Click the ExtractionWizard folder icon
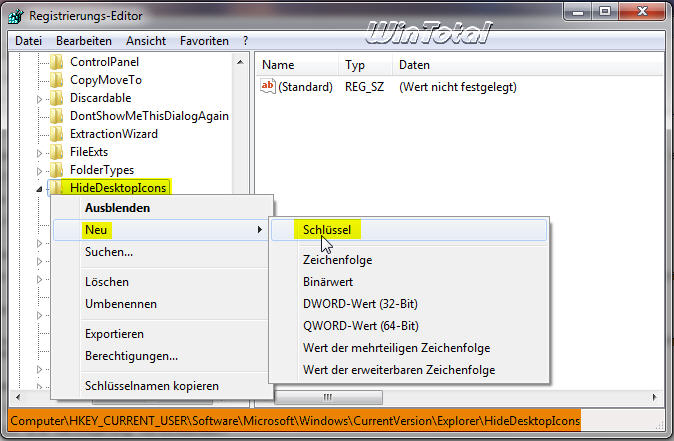 (x=57, y=134)
